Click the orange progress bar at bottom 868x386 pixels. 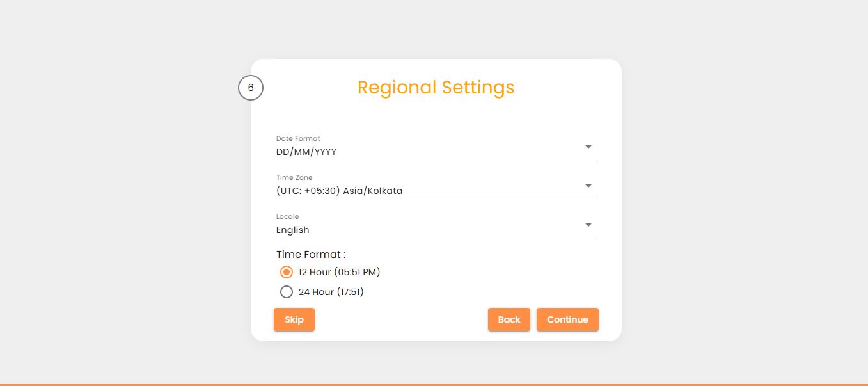pyautogui.click(x=434, y=384)
